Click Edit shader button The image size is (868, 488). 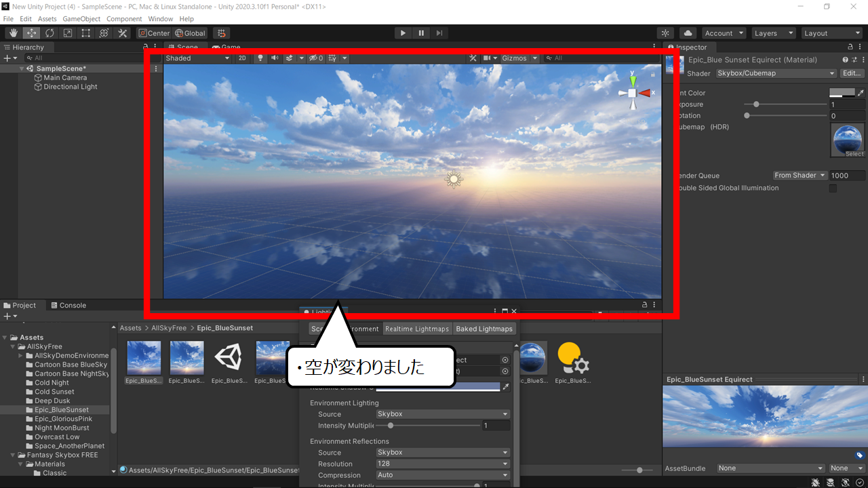(852, 73)
